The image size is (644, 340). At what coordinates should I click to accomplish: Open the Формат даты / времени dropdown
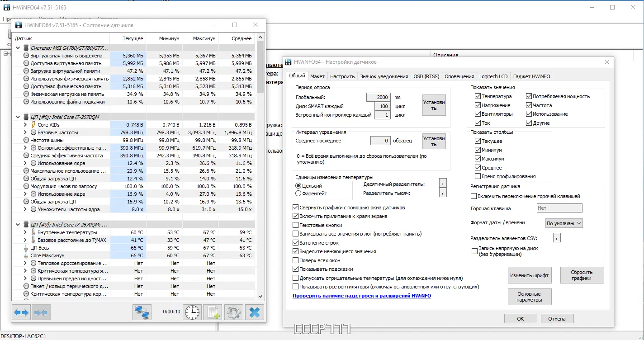[x=564, y=223]
